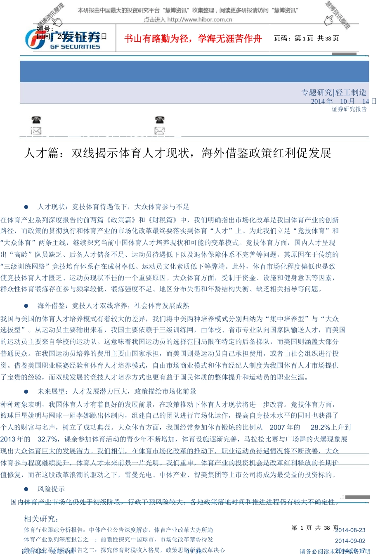Click the 风险提示 bullet heading
The image size is (392, 555).
click(51, 489)
